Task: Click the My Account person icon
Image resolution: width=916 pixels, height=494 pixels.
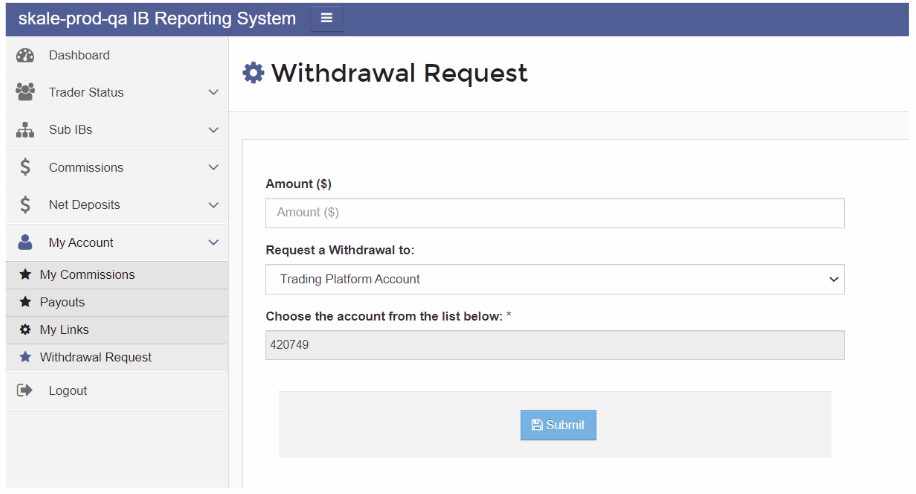Action: (26, 242)
